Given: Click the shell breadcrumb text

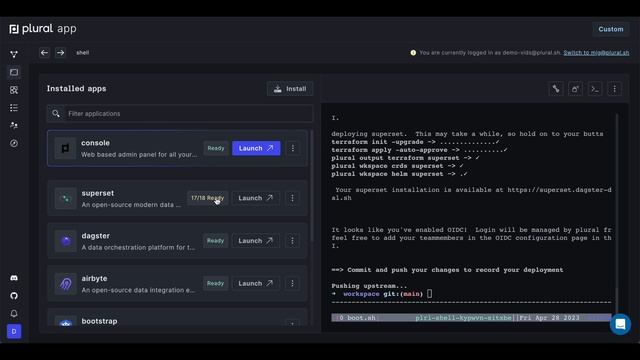Looking at the screenshot, I should click(x=82, y=53).
